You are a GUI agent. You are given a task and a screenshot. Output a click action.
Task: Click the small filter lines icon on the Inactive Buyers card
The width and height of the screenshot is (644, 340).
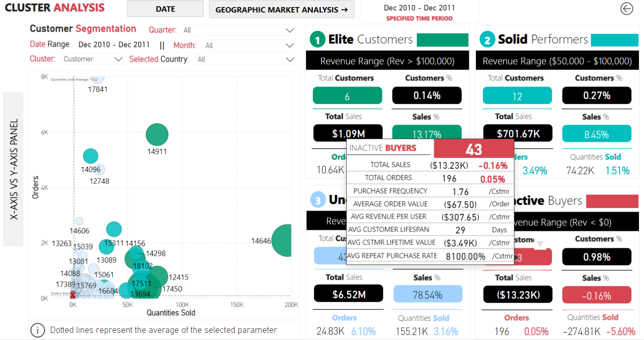tap(540, 244)
